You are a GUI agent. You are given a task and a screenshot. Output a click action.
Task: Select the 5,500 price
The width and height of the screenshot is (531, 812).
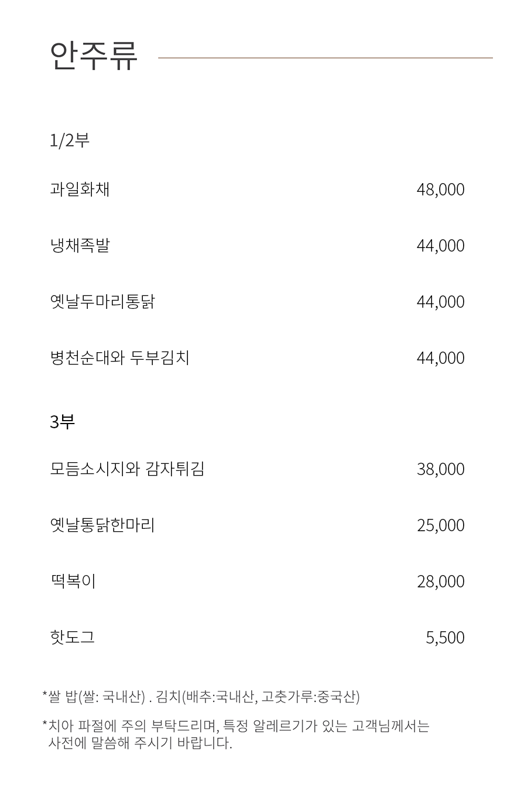(445, 638)
